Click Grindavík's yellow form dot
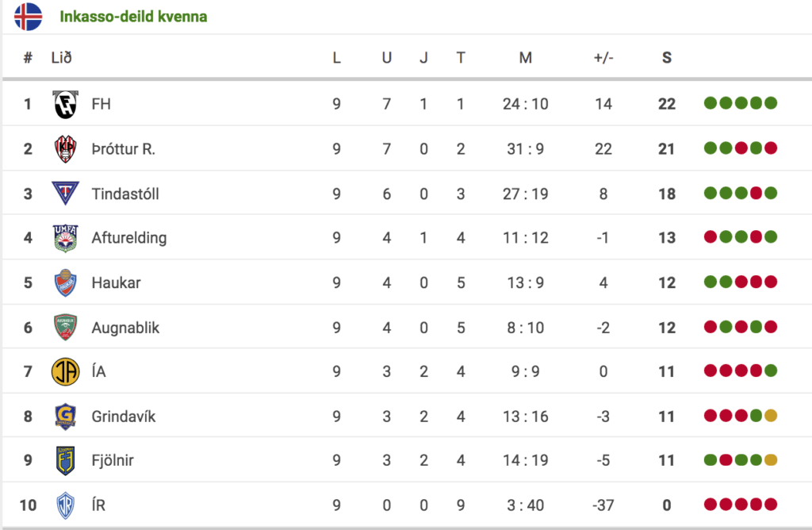 pos(771,416)
